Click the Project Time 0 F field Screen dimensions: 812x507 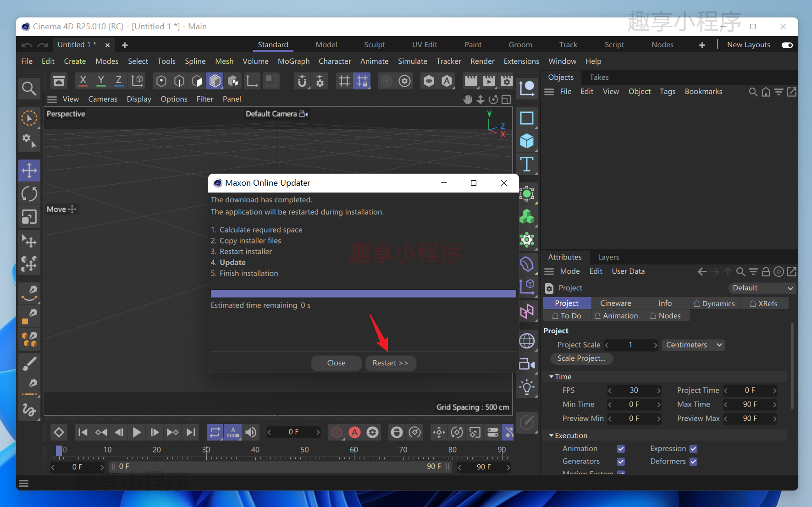750,391
